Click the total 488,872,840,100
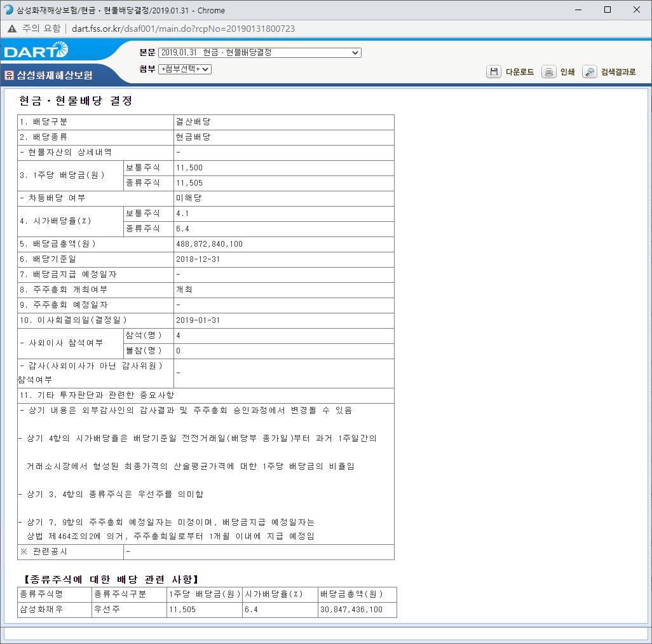The image size is (652, 644). coord(209,244)
